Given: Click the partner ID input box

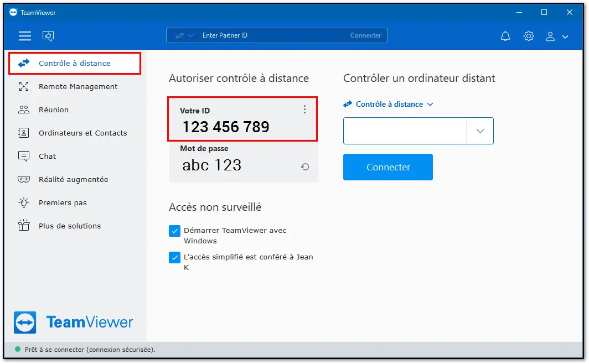Looking at the screenshot, I should click(405, 131).
